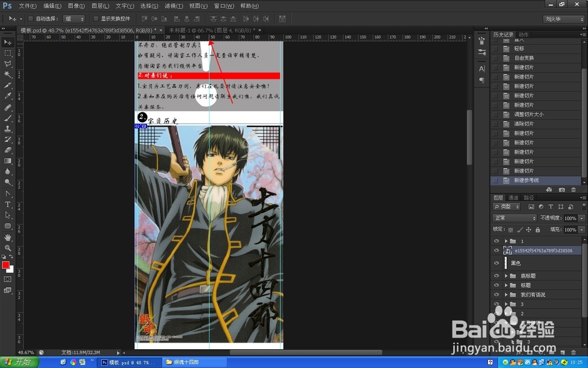Viewport: 588px width, 368px height.
Task: Select the Horizontal Type tool
Action: click(8, 205)
